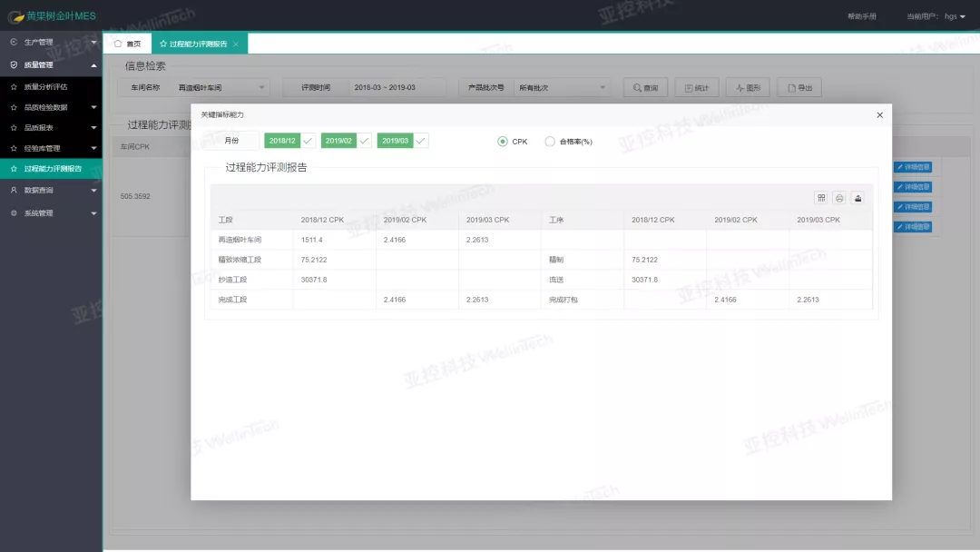Click the home icon on 首页 tab

click(118, 44)
